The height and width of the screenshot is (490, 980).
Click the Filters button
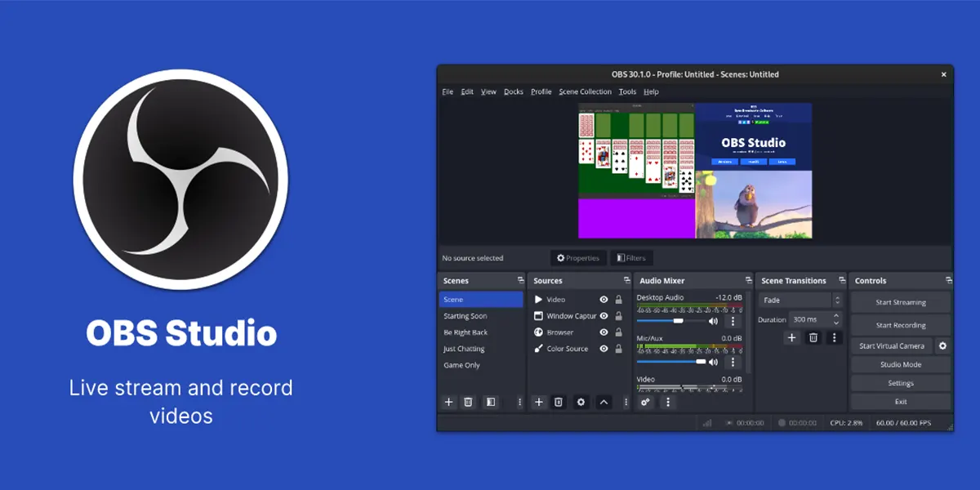point(631,258)
